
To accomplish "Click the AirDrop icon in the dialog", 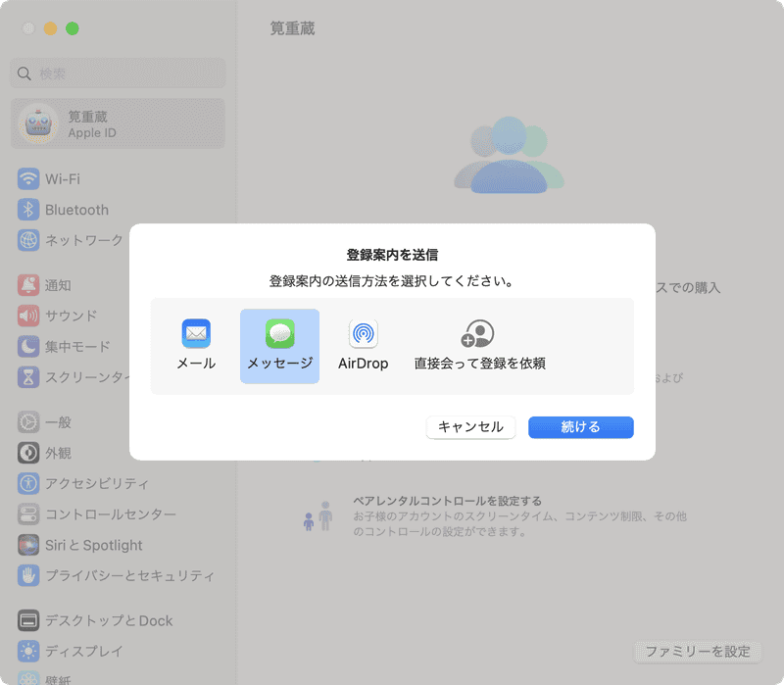I will click(363, 333).
